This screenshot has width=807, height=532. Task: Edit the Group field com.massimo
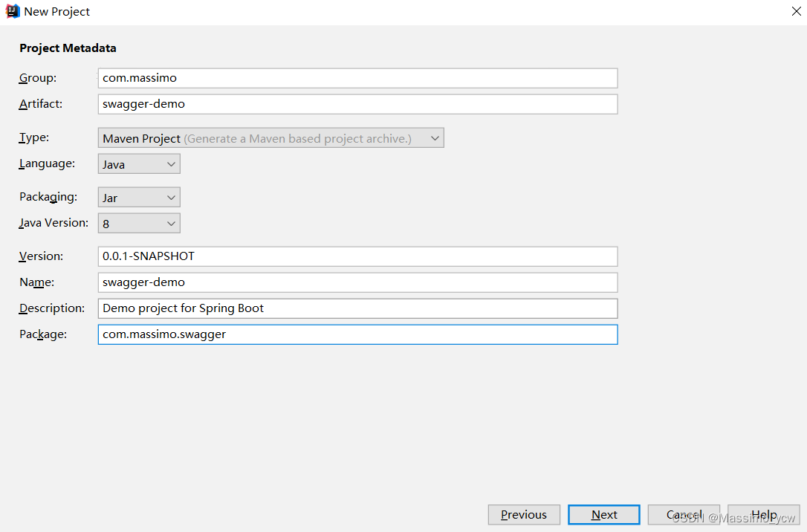357,78
